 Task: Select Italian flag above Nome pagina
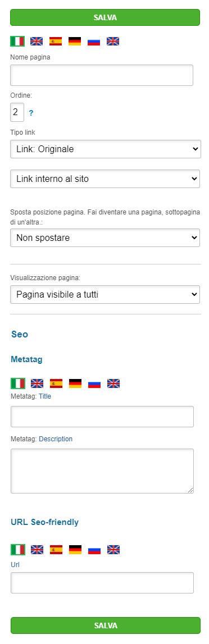pos(17,41)
